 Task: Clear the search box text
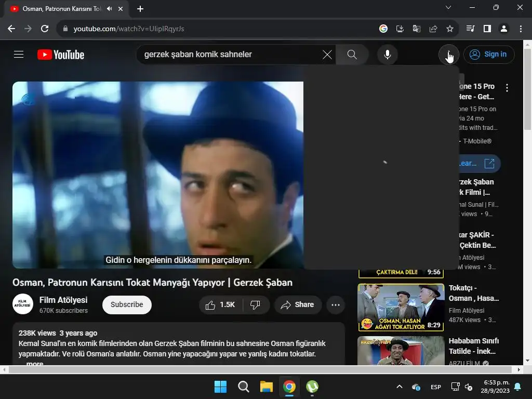327,54
